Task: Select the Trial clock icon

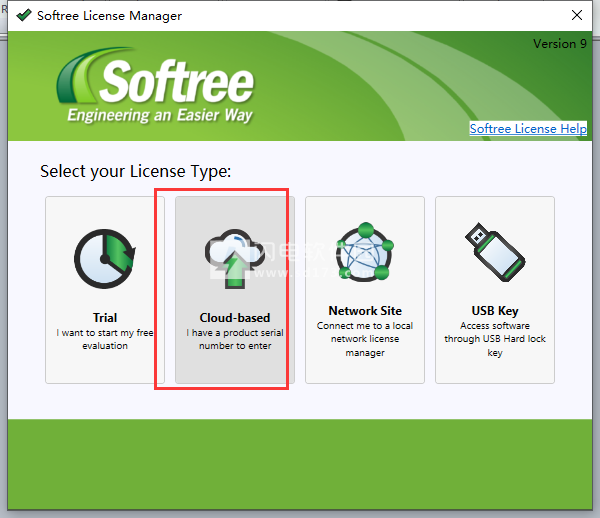Action: tap(105, 259)
